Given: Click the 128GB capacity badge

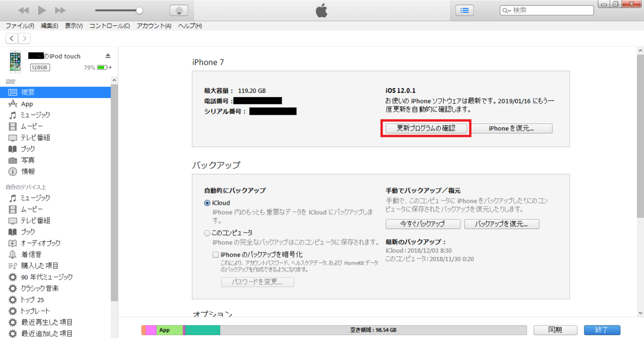Looking at the screenshot, I should pyautogui.click(x=40, y=68).
